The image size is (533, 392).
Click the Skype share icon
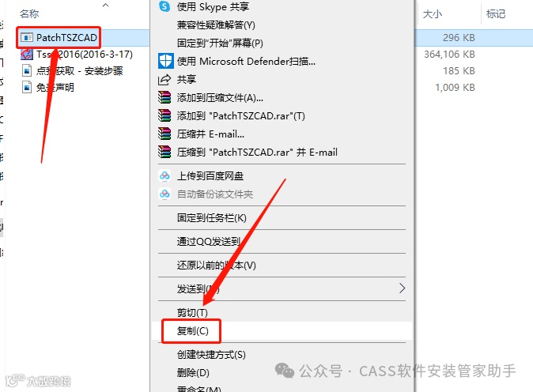(164, 6)
